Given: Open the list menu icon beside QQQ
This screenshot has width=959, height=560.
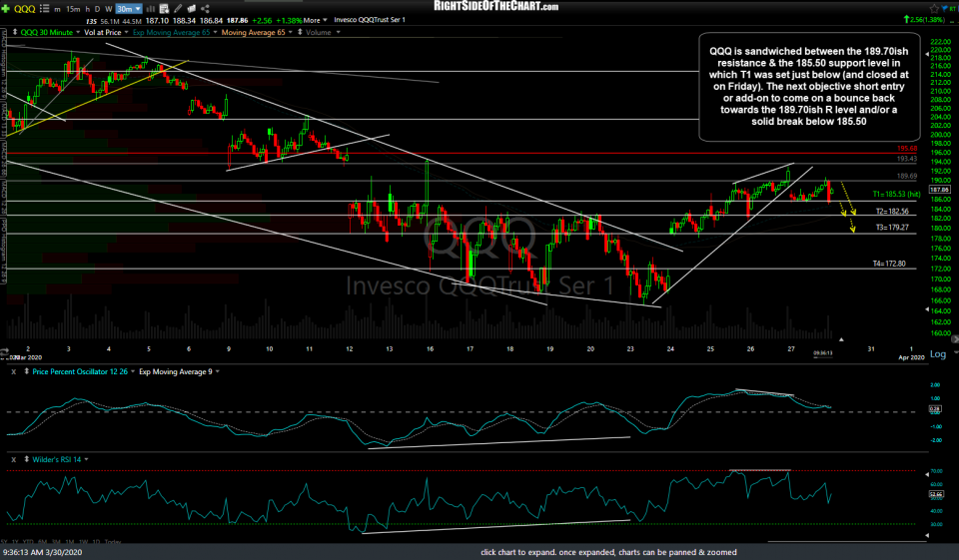Looking at the screenshot, I should click(44, 9).
